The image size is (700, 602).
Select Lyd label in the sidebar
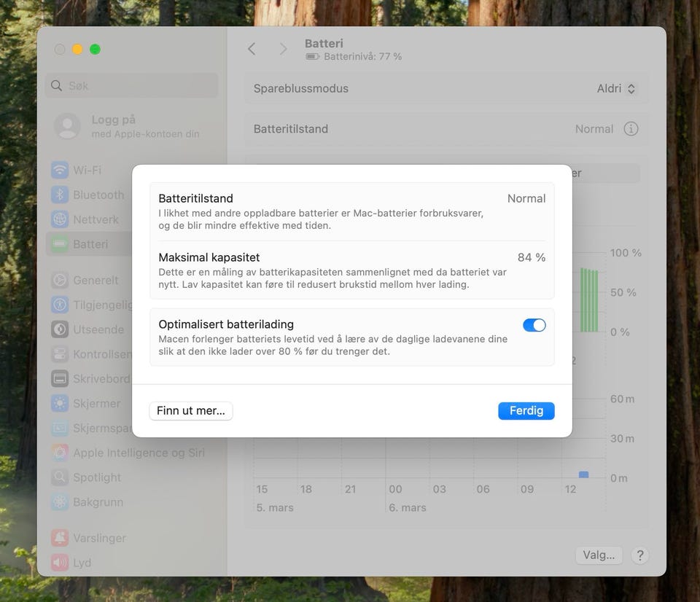pyautogui.click(x=82, y=563)
